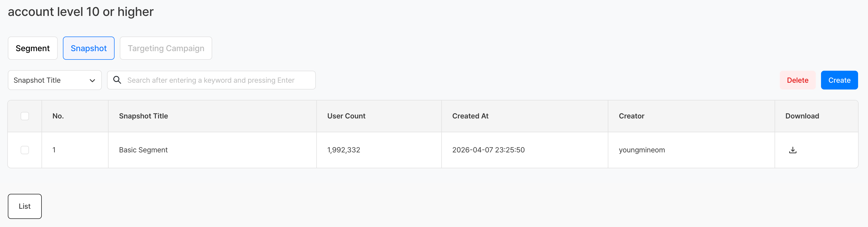
Task: Toggle the select-all checkbox in table header
Action: click(x=25, y=116)
